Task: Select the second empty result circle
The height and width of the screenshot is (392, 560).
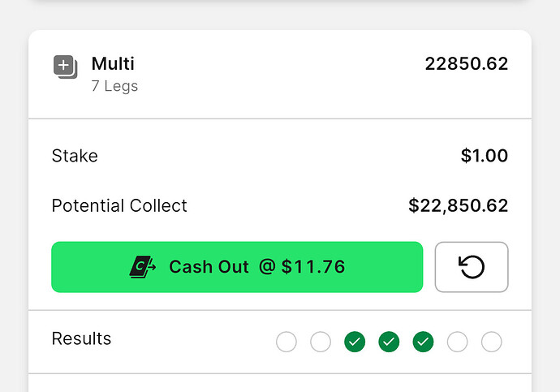Action: point(321,342)
